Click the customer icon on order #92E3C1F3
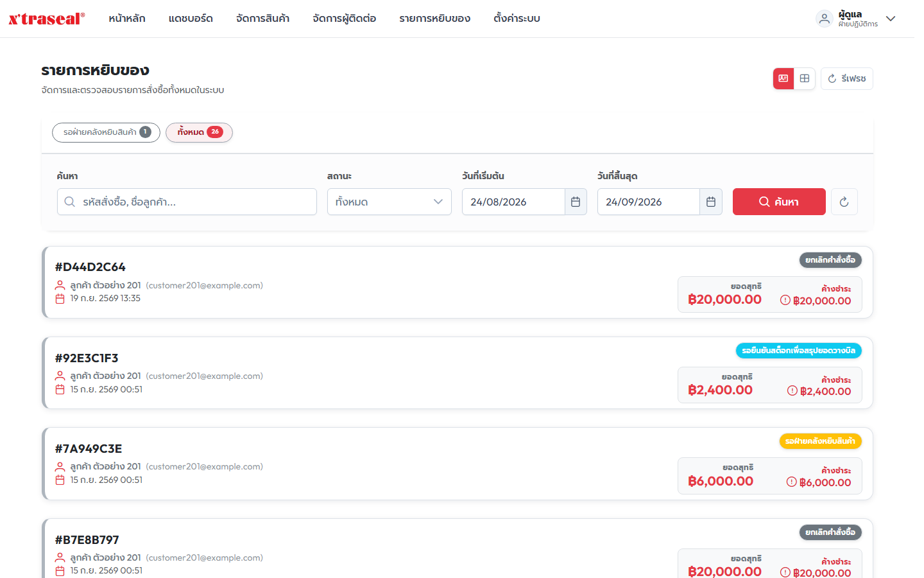The width and height of the screenshot is (924, 578). (x=60, y=376)
